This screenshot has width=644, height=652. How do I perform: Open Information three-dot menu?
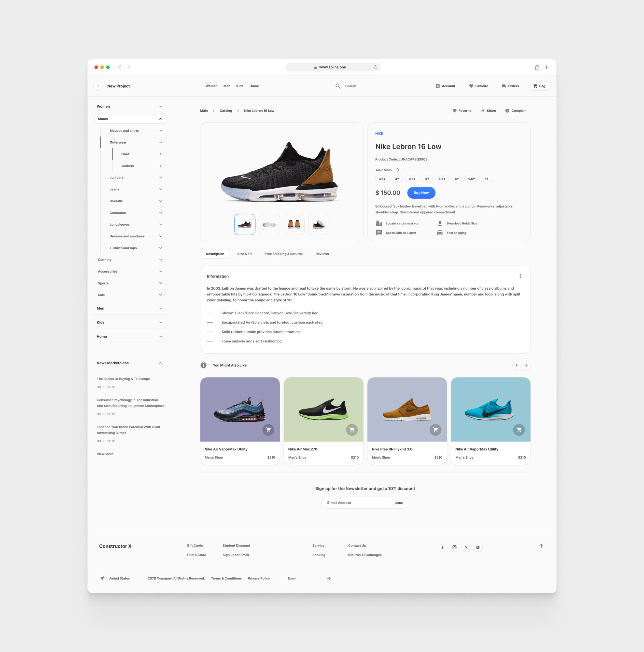520,276
